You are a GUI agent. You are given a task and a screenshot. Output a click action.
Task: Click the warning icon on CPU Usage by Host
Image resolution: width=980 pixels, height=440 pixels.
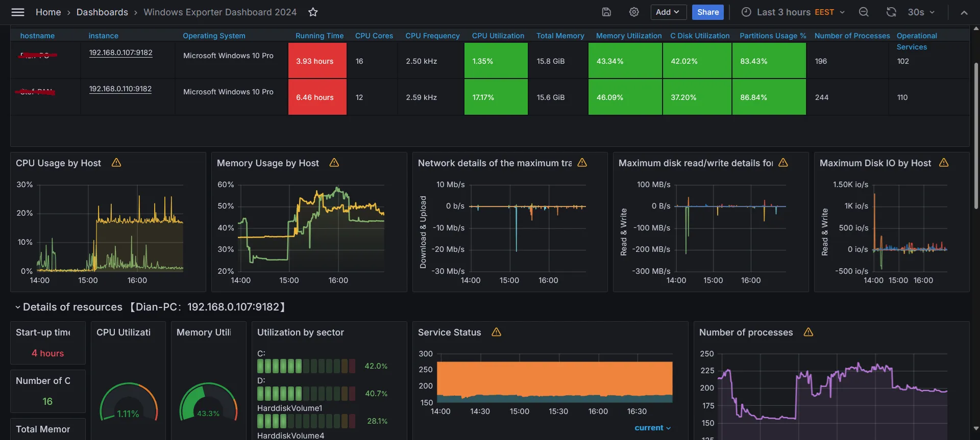(116, 163)
